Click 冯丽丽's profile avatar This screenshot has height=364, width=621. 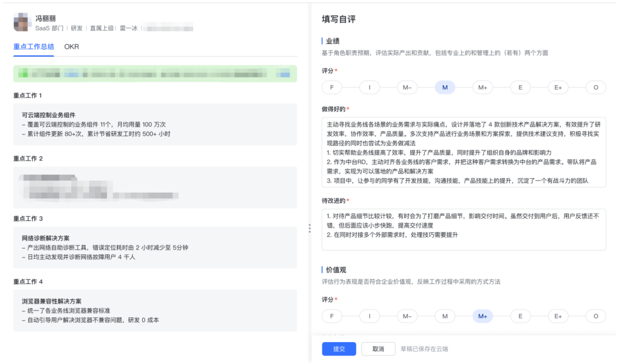click(x=21, y=21)
